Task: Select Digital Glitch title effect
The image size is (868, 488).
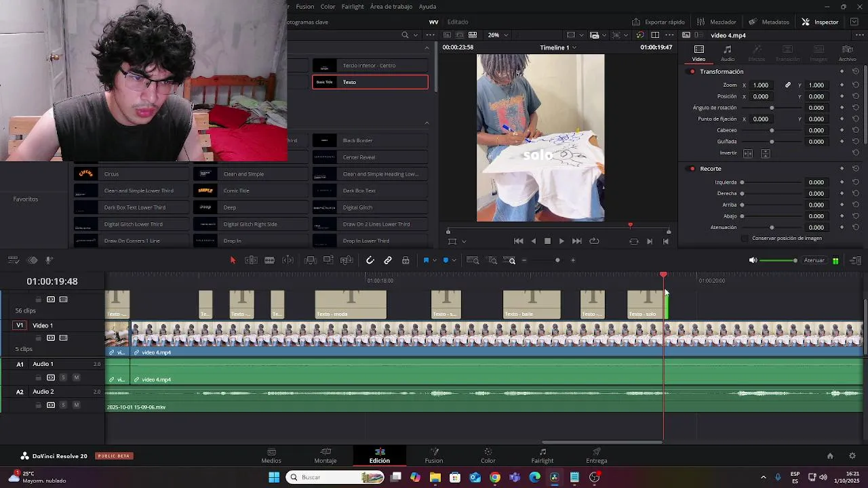Action: click(370, 207)
